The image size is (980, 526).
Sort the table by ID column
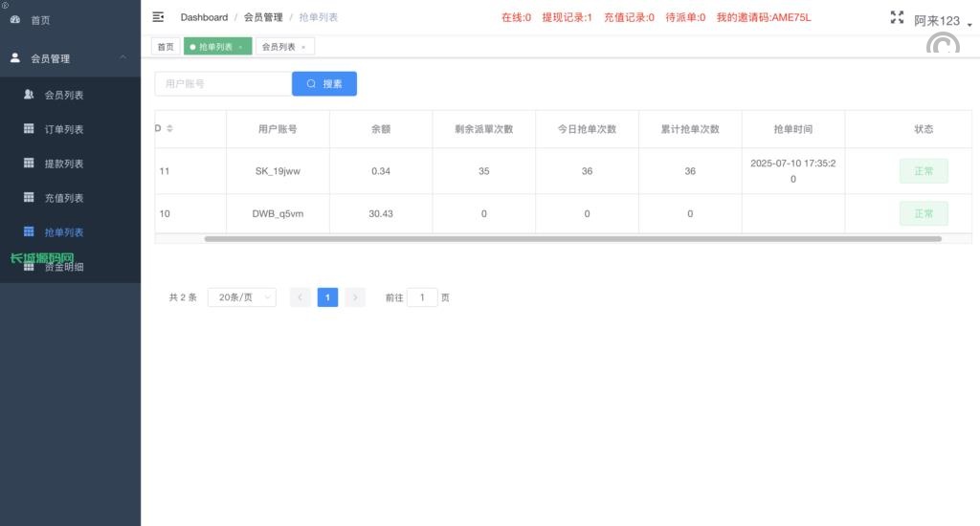tap(169, 129)
